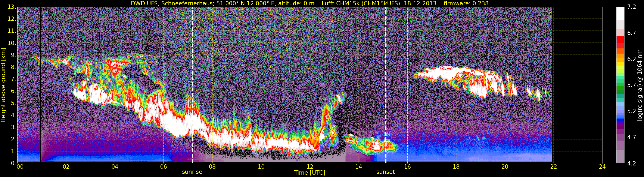This screenshot has height=177, width=644.
Task: Click the height axis tick '13.'
Action: click(12, 7)
